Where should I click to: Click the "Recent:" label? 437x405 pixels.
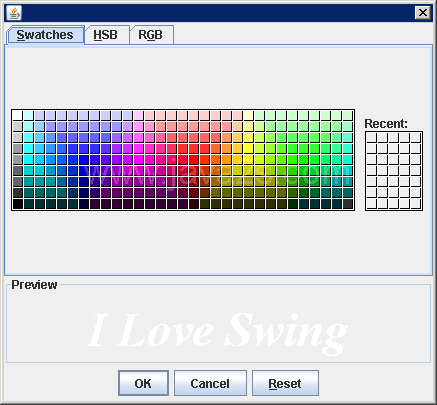386,124
